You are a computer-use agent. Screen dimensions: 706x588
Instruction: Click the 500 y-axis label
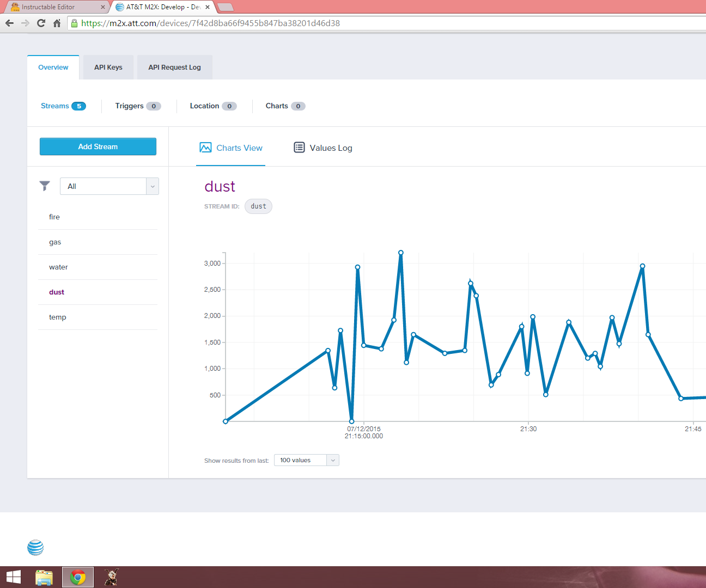pyautogui.click(x=215, y=395)
